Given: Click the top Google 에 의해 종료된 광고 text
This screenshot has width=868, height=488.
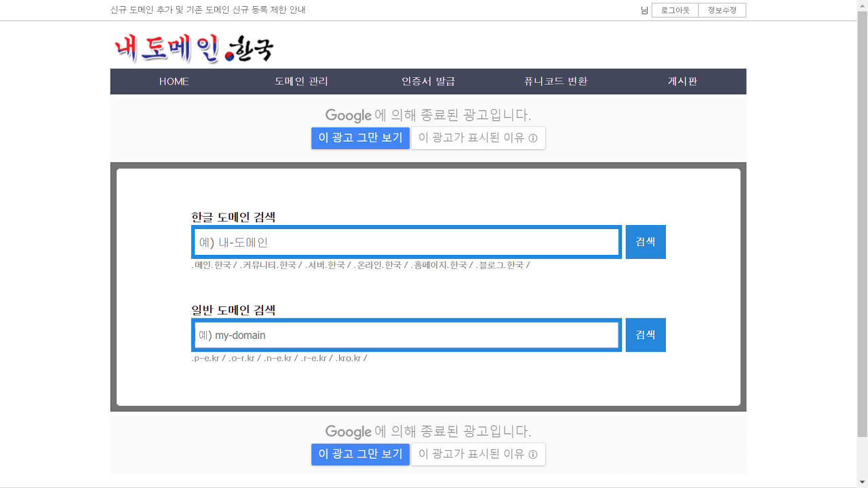Looking at the screenshot, I should 428,115.
